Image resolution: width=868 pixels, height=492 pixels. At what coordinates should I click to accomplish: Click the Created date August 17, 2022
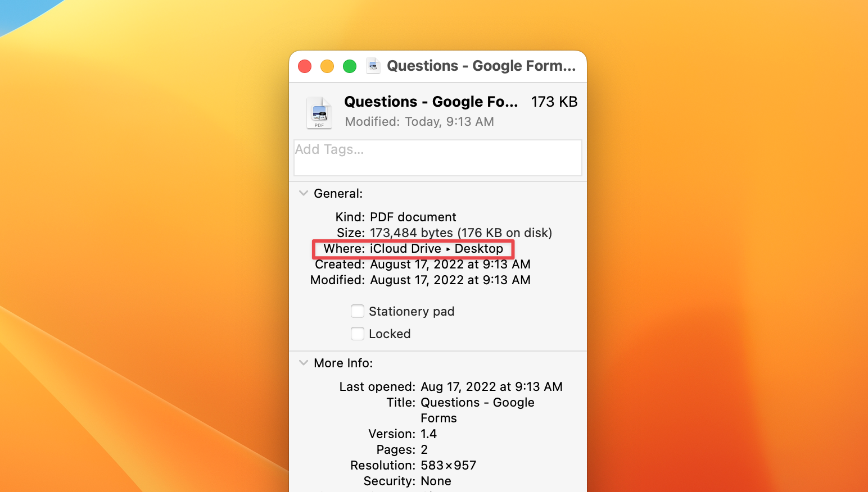(x=450, y=264)
